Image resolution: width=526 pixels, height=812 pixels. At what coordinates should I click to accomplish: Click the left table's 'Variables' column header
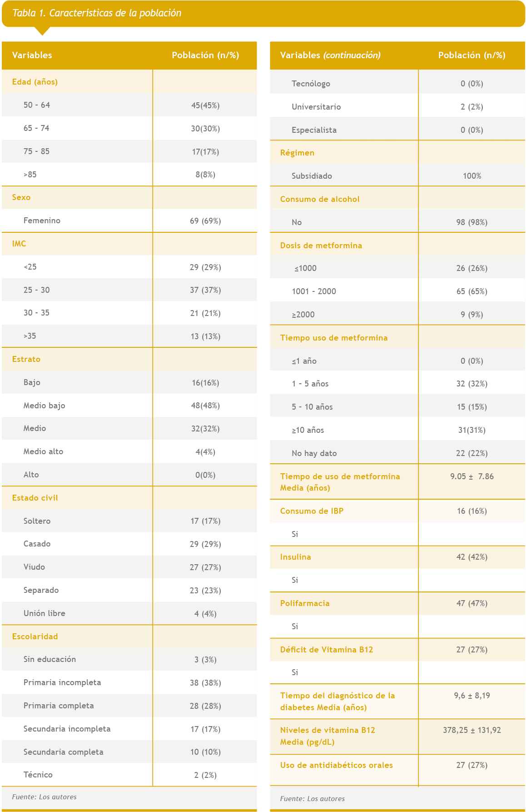coord(32,55)
